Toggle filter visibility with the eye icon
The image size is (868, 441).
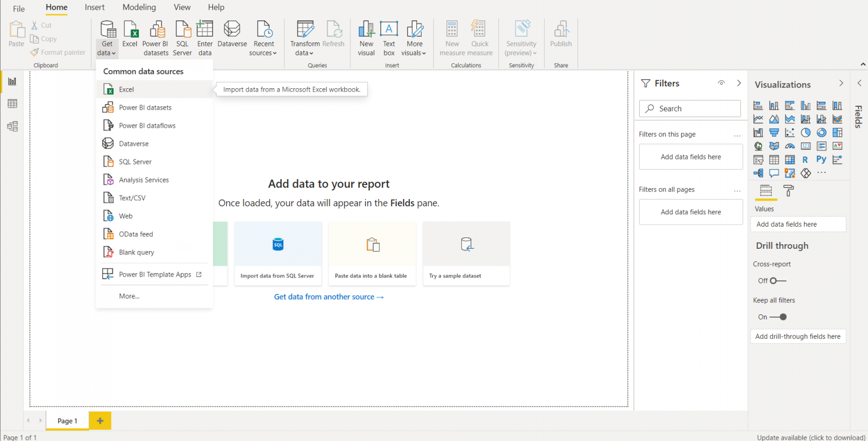coord(721,83)
